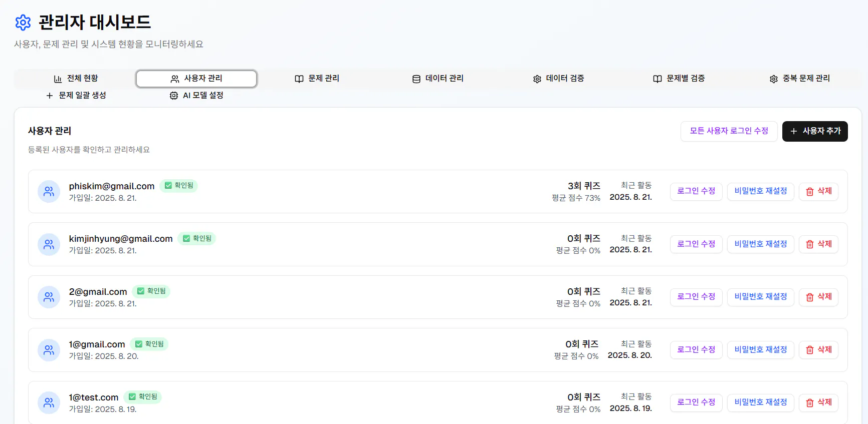Click the avatar icon for 1@test.com
This screenshot has height=424, width=868.
[49, 402]
